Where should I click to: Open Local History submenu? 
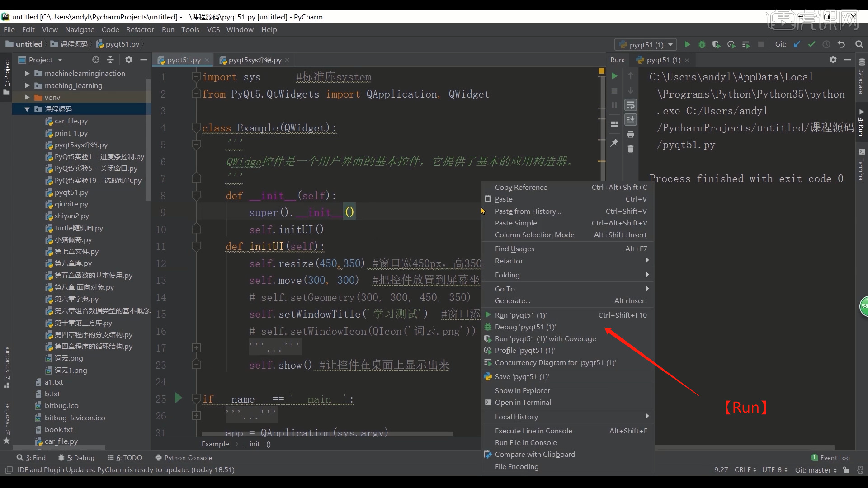pos(567,417)
